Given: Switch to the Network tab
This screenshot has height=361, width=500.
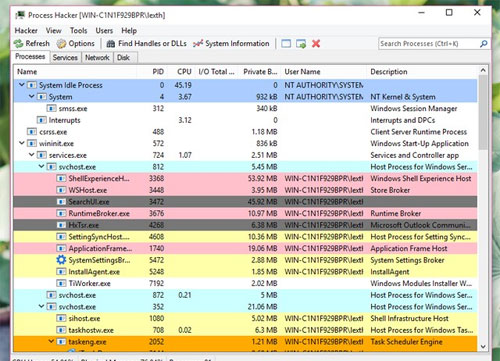Looking at the screenshot, I should click(x=97, y=58).
